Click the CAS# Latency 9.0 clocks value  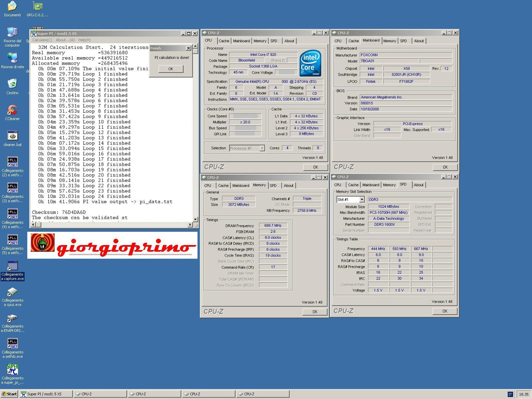(273, 237)
